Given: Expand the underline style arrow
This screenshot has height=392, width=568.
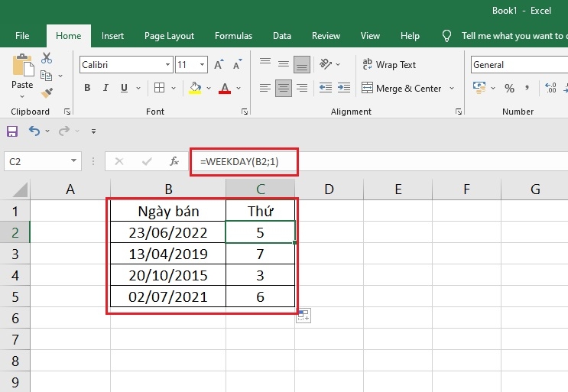Looking at the screenshot, I should (x=138, y=88).
